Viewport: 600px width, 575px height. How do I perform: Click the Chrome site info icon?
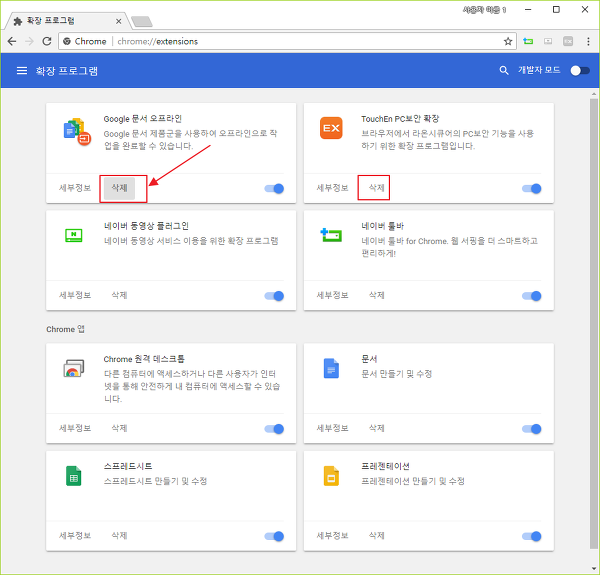click(67, 41)
